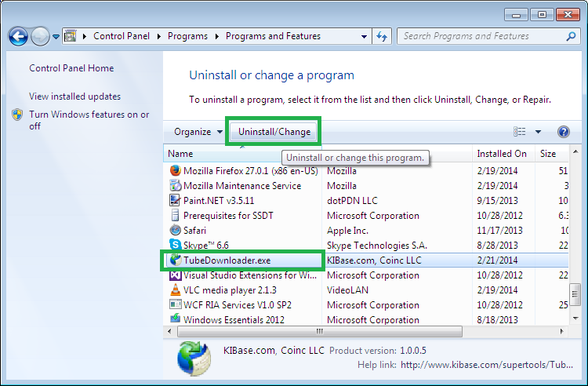Click publisher dotPDN LLC cell
The height and width of the screenshot is (386, 588).
(352, 201)
